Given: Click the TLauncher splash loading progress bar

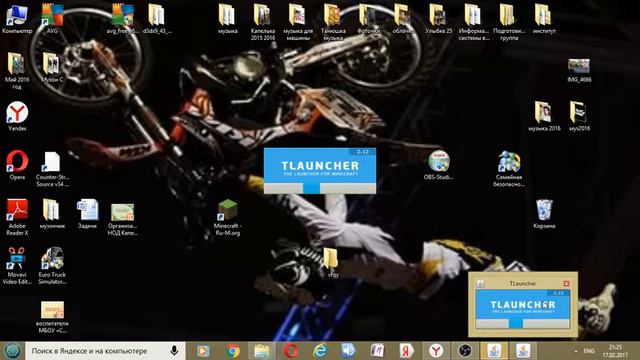Looking at the screenshot, I should (320, 188).
